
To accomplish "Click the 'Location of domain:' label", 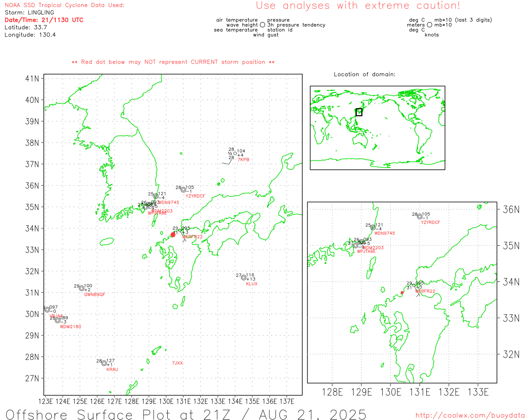I will point(365,74).
